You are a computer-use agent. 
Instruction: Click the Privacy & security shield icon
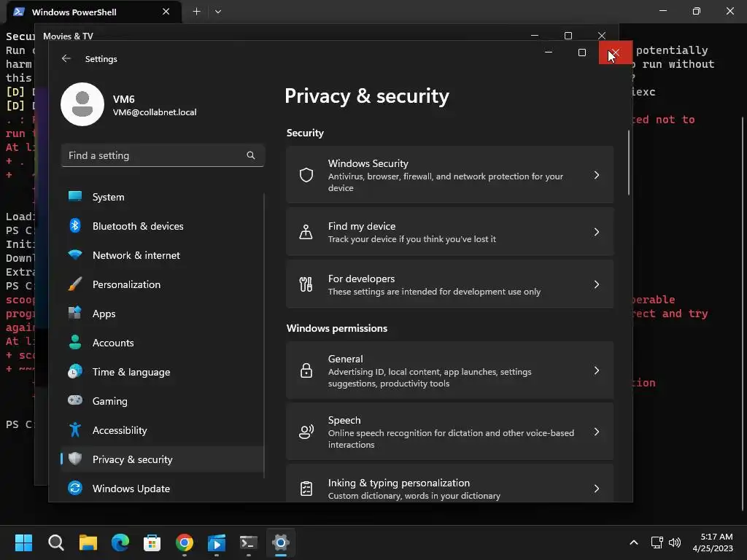(75, 459)
